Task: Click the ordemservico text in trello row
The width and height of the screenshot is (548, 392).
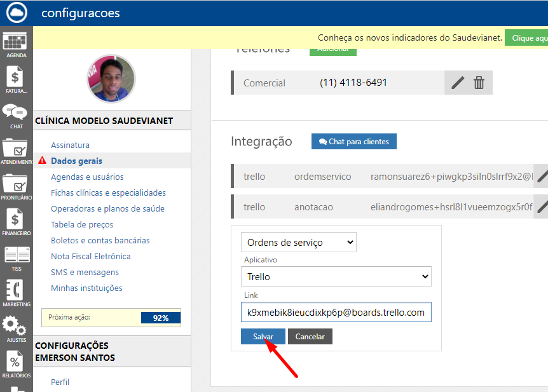Action: (322, 177)
